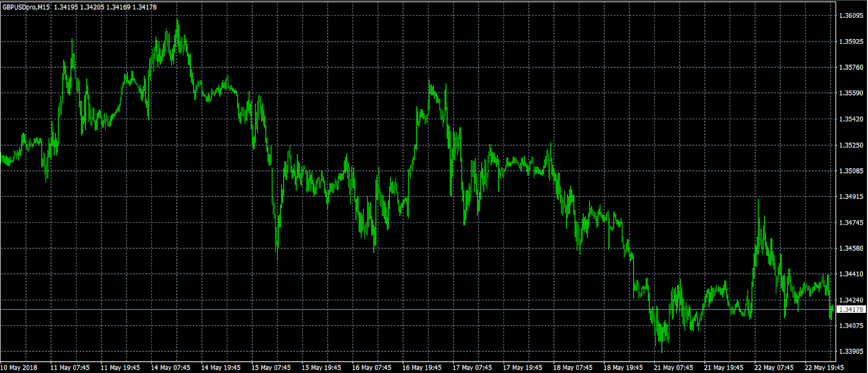
Task: Click the 1.33905 price scale label
Action: point(851,352)
